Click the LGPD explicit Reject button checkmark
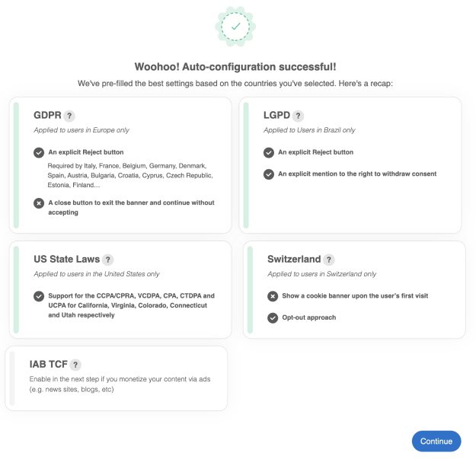476x459 pixels. pyautogui.click(x=269, y=152)
